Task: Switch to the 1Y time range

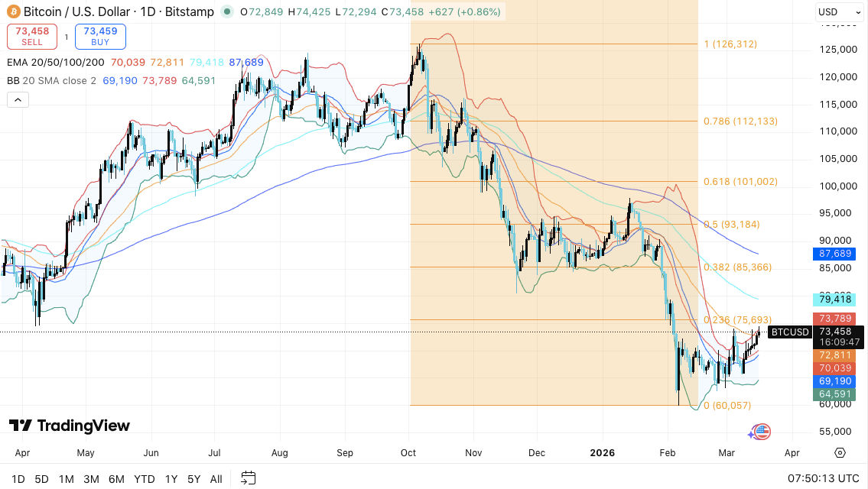Action: [x=171, y=479]
